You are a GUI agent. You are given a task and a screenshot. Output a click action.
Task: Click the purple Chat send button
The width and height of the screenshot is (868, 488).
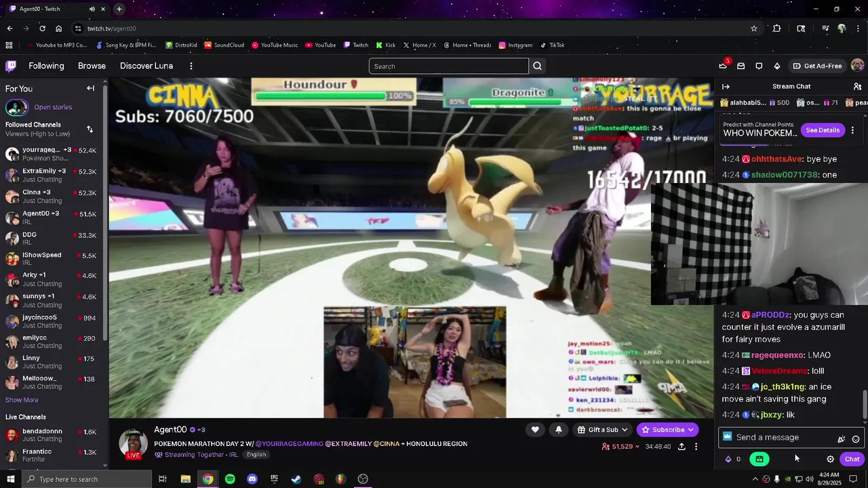point(852,459)
